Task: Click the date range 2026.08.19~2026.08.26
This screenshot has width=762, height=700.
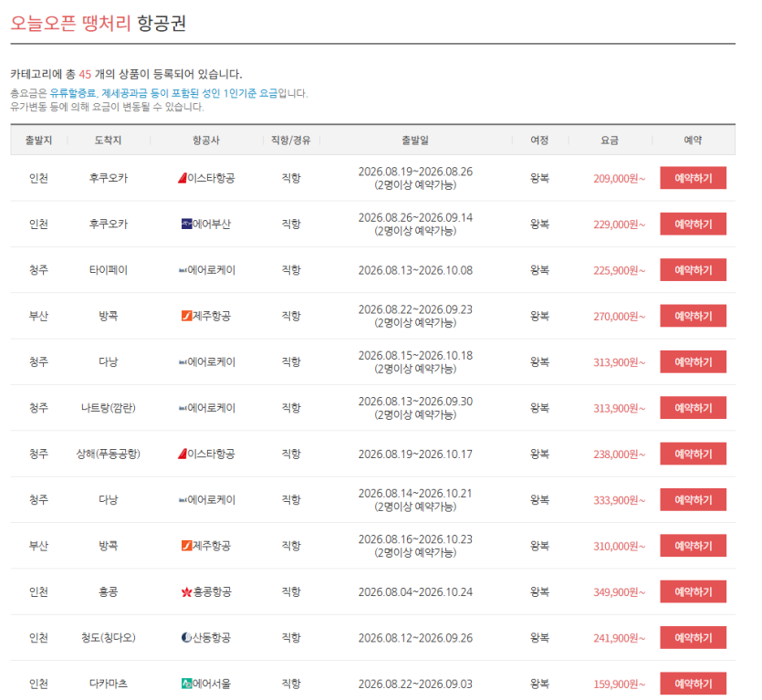Action: [x=415, y=172]
